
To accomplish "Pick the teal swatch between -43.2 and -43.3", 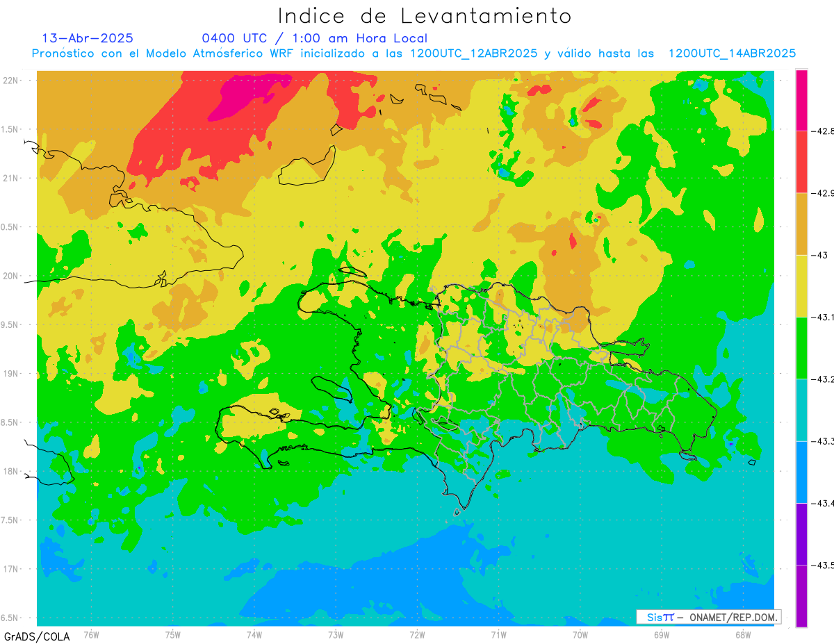I will (x=801, y=410).
